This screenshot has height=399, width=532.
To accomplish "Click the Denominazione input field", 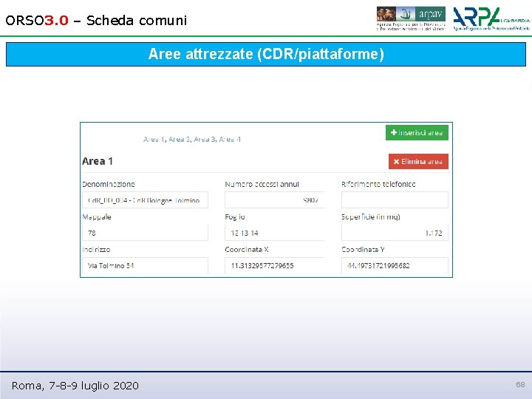I will (145, 200).
